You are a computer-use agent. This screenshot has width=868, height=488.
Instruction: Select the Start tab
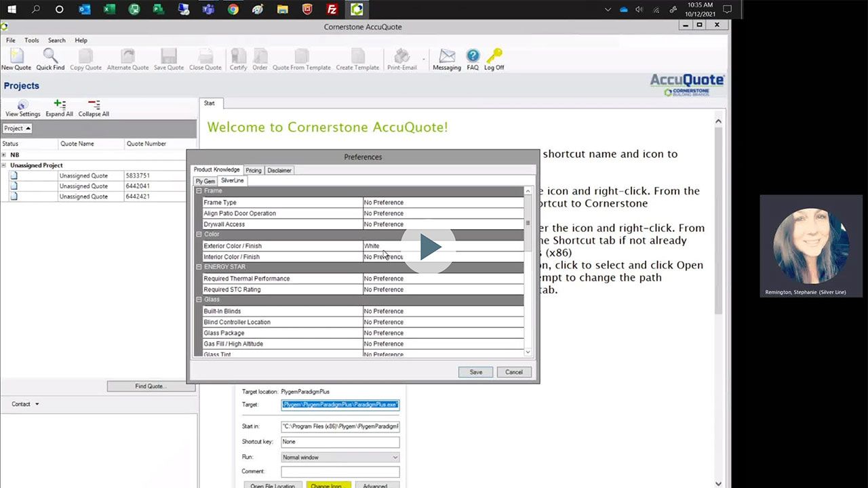210,103
